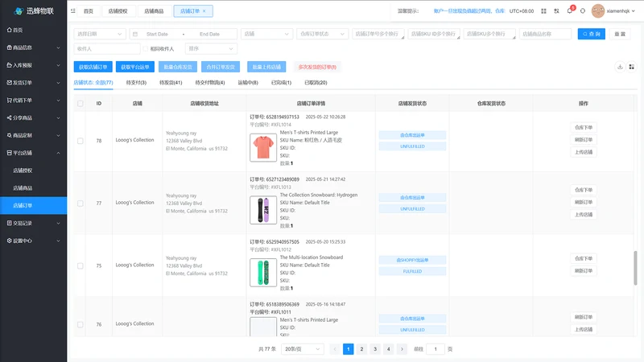644x362 pixels.
Task: Collapse sidebar with the menu fold icon
Action: pyautogui.click(x=73, y=11)
